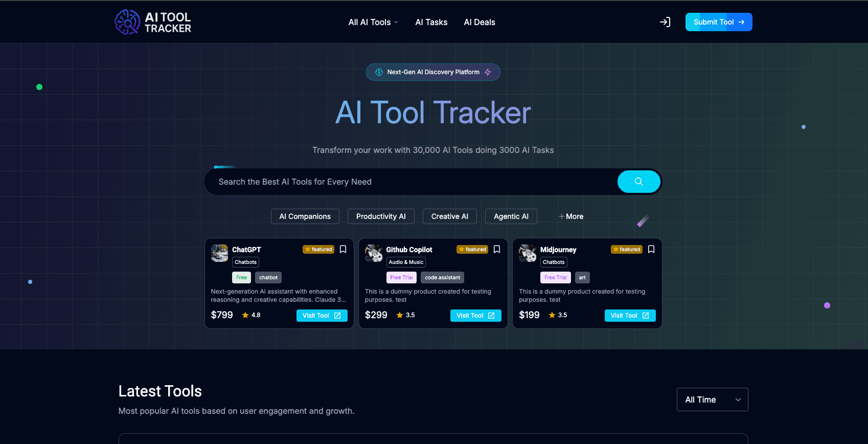Click the brain icon in Next-Gen badge
This screenshot has width=868, height=444.
pos(379,72)
